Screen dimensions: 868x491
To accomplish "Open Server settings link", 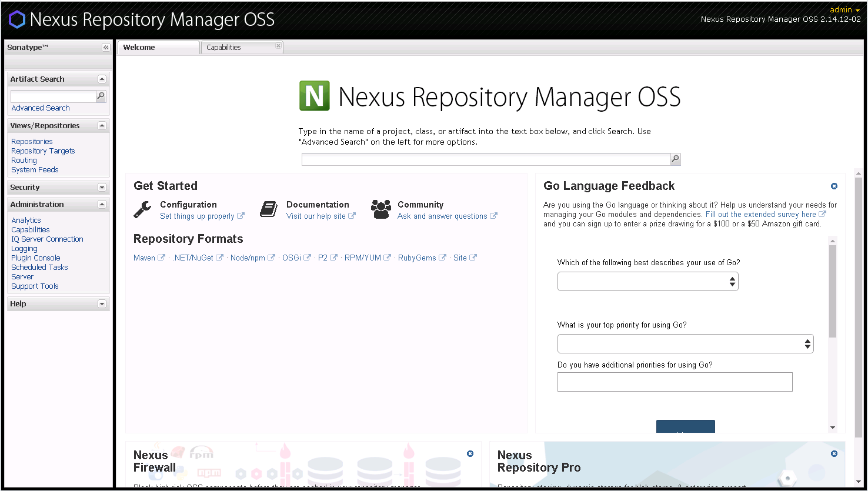I will tap(22, 277).
